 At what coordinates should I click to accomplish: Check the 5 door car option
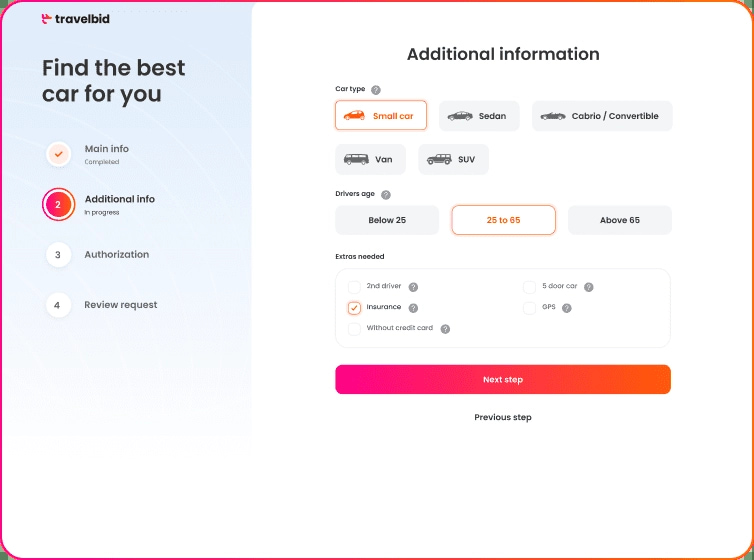pyautogui.click(x=529, y=287)
